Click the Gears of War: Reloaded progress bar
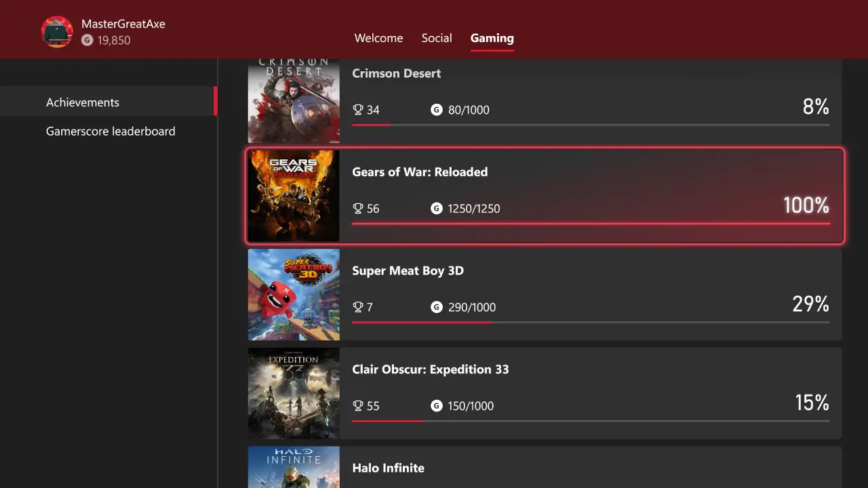Viewport: 868px width, 488px height. point(591,223)
